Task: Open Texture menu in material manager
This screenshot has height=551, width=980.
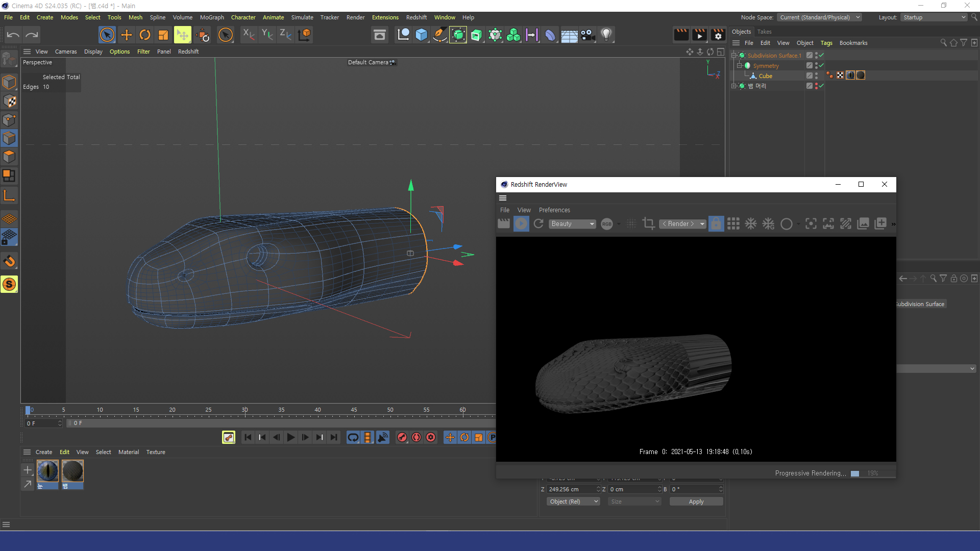Action: 156,452
